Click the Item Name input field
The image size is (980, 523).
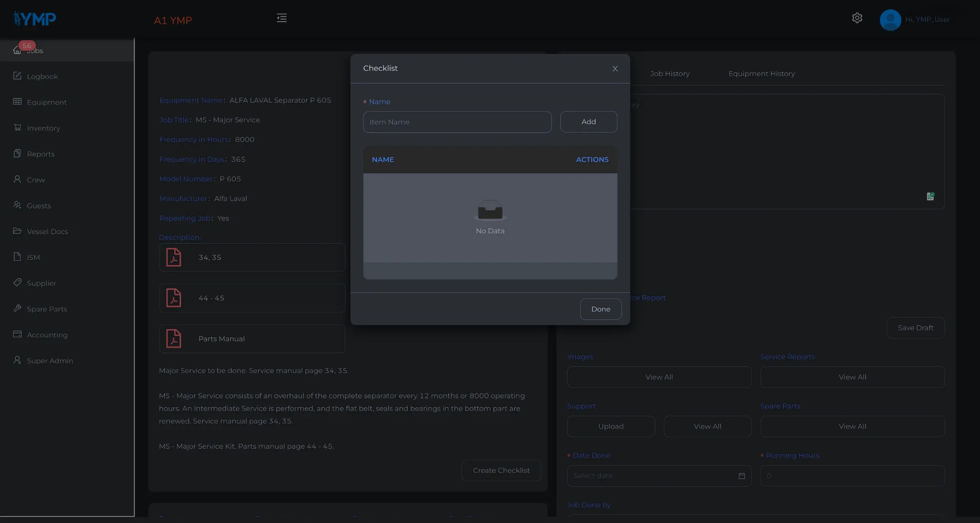tap(457, 122)
